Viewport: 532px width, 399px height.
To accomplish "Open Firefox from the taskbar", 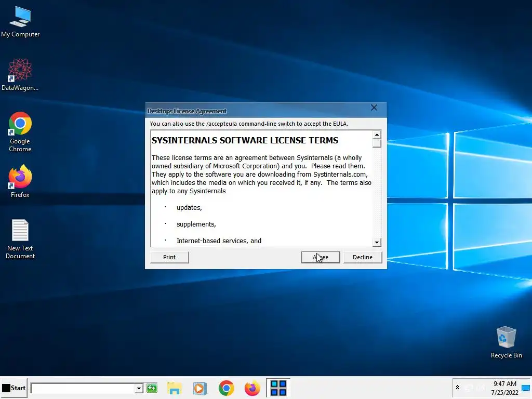I will tap(252, 388).
